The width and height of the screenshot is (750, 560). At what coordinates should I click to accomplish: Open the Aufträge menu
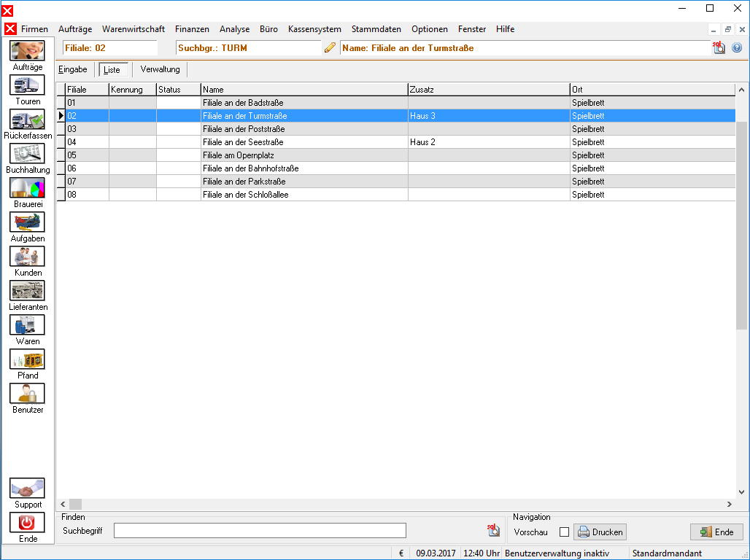pyautogui.click(x=75, y=29)
